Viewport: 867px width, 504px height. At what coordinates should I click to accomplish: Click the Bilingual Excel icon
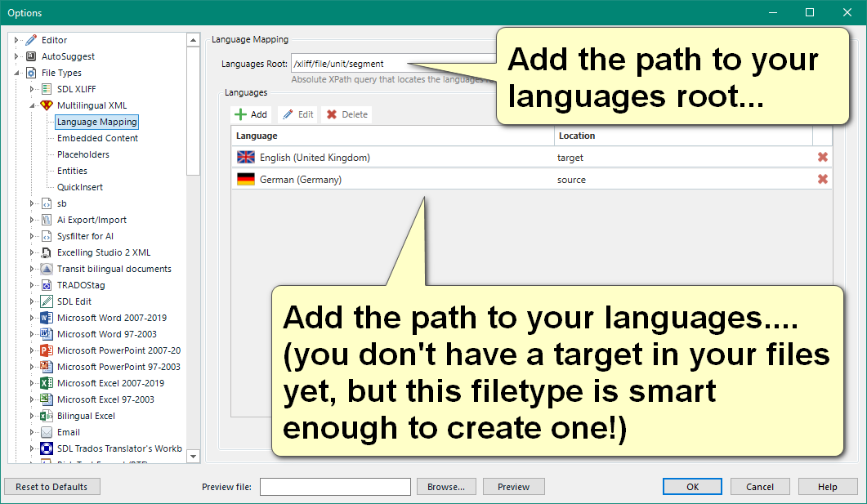point(47,416)
